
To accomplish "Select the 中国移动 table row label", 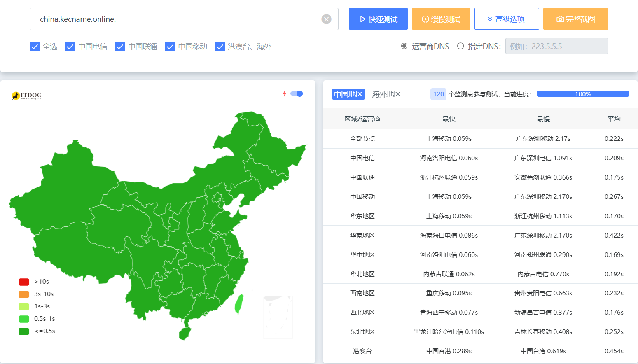I will 362,197.
